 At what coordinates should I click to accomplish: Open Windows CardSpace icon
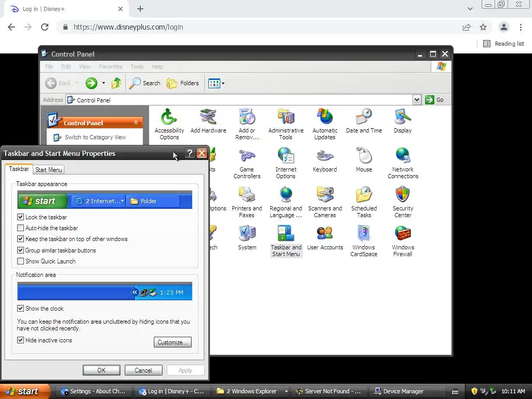(364, 241)
